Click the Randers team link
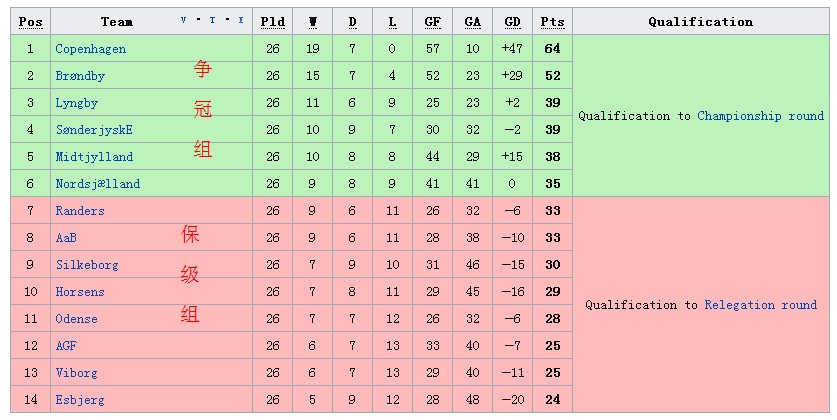This screenshot has height=420, width=837. (x=80, y=211)
